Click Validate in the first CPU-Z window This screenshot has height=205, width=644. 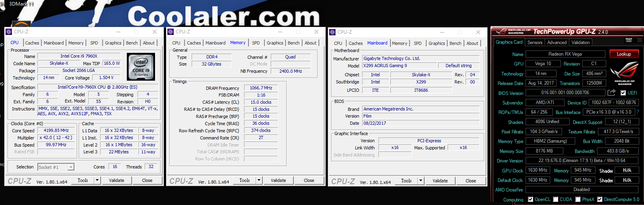pos(116,180)
